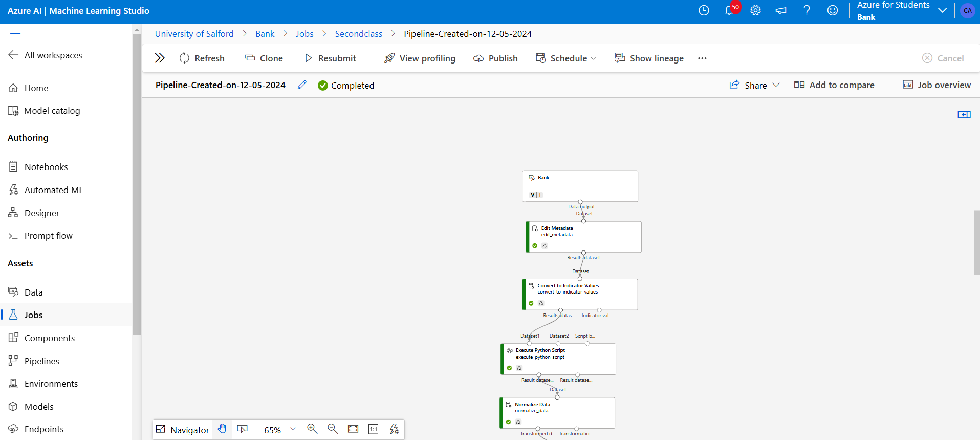Viewport: 980px width, 440px height.
Task: Select the Normalize Data node
Action: point(557,413)
